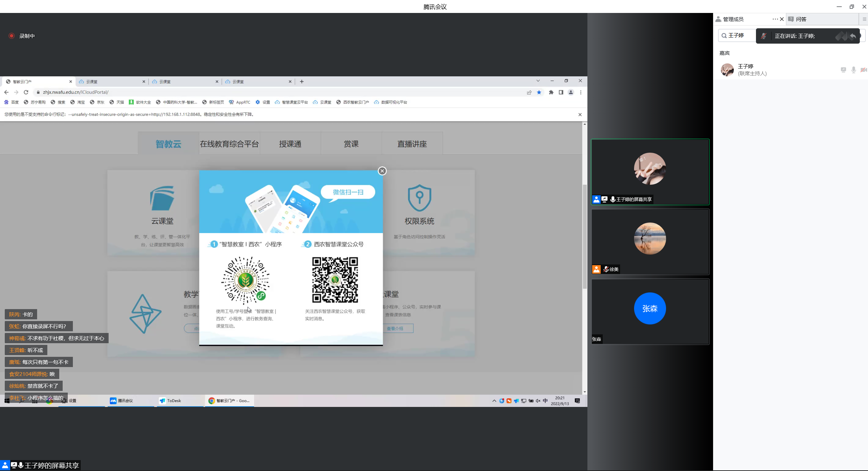Click the return arrow in speaking bar
The height and width of the screenshot is (471, 868).
pos(853,36)
